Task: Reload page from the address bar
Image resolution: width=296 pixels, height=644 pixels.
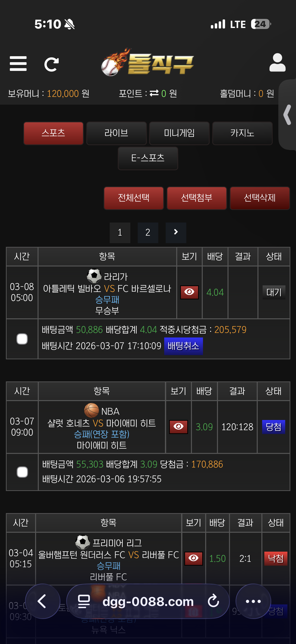Action: click(213, 601)
